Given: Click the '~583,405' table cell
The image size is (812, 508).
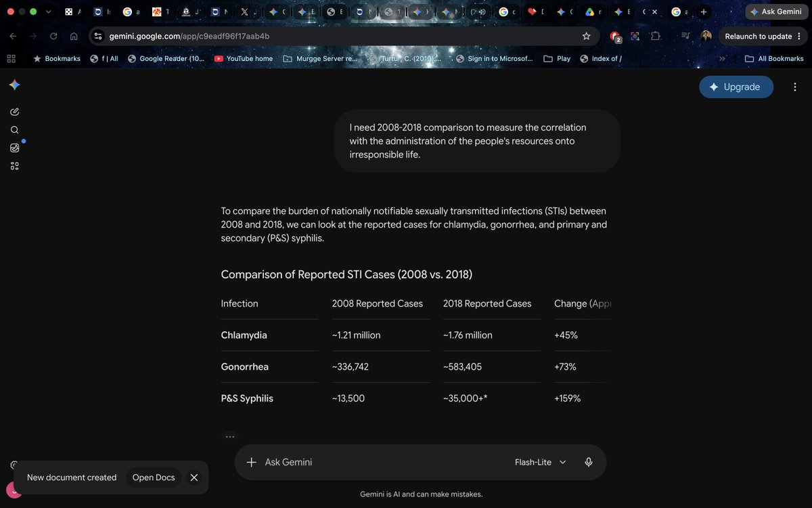Looking at the screenshot, I should (462, 366).
